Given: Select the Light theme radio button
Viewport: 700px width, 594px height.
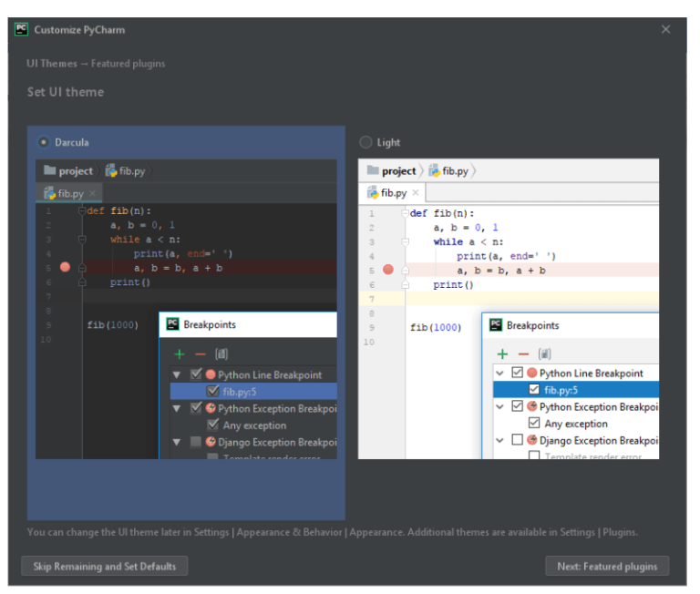Looking at the screenshot, I should click(x=365, y=142).
